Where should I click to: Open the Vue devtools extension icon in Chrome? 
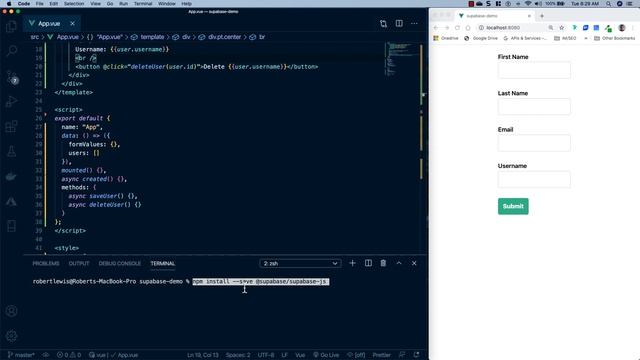(574, 28)
